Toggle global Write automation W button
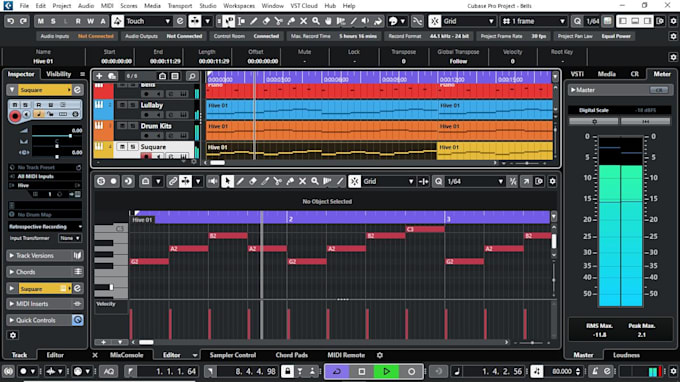The width and height of the screenshot is (680, 382). tap(90, 21)
